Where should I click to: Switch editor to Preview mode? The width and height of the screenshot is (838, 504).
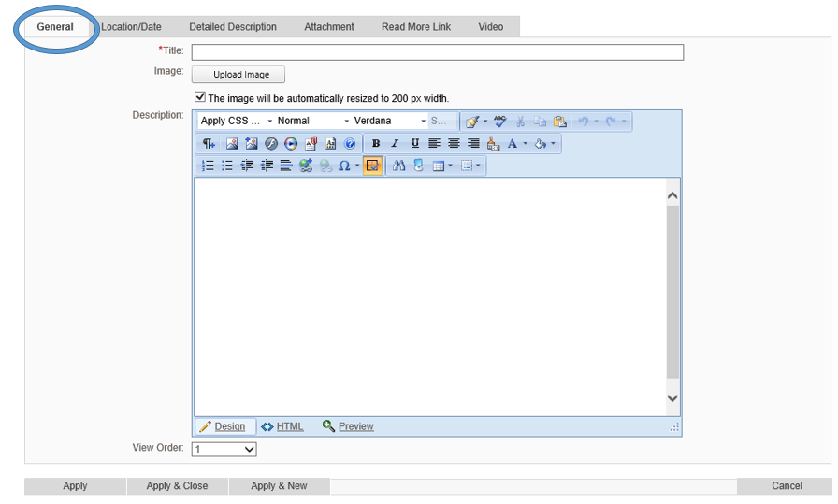[348, 426]
